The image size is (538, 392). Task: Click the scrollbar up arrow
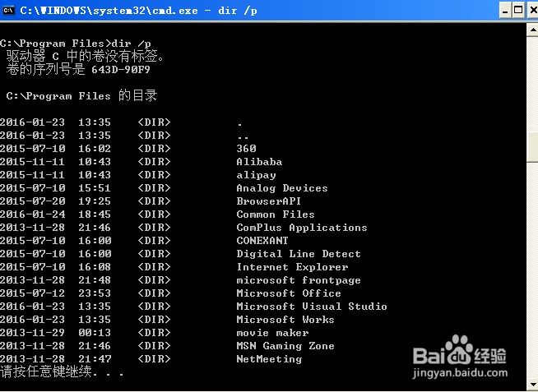pos(532,30)
